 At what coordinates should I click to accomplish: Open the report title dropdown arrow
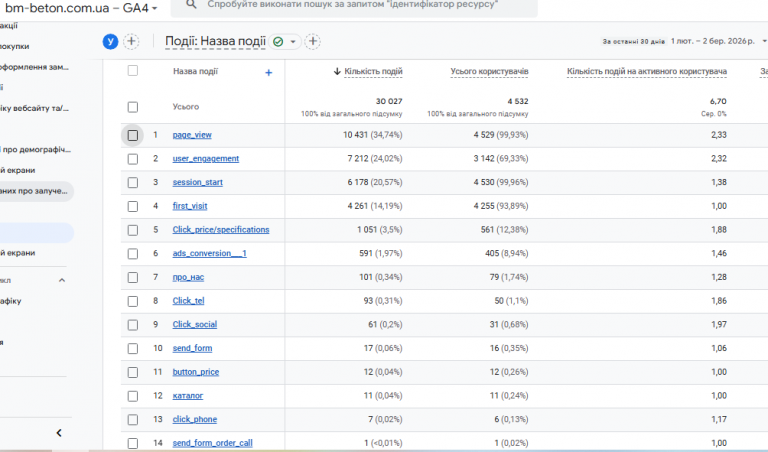click(293, 42)
